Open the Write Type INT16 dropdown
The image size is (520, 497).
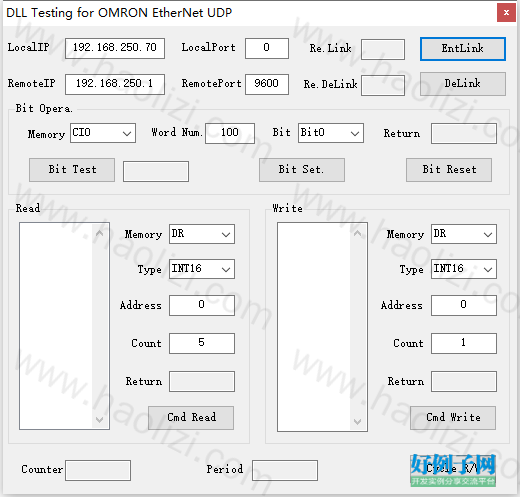pos(464,269)
